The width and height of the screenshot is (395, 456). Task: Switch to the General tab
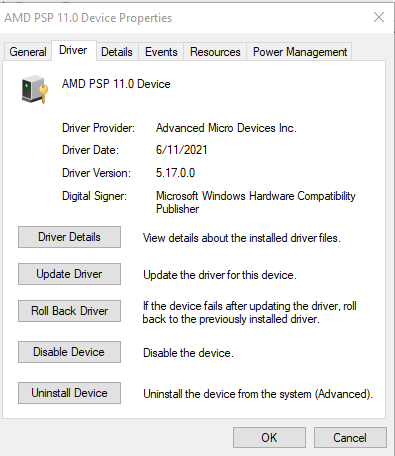pyautogui.click(x=28, y=52)
